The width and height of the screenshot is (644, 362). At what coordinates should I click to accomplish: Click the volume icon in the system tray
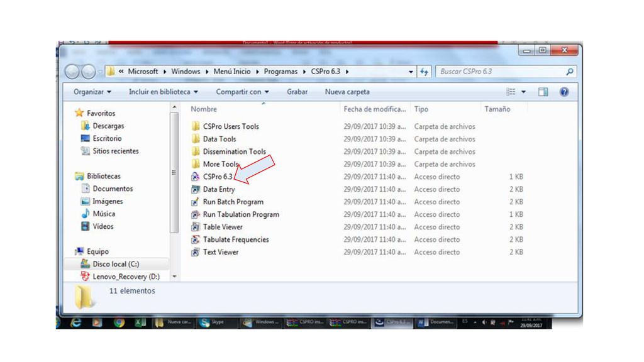point(484,322)
